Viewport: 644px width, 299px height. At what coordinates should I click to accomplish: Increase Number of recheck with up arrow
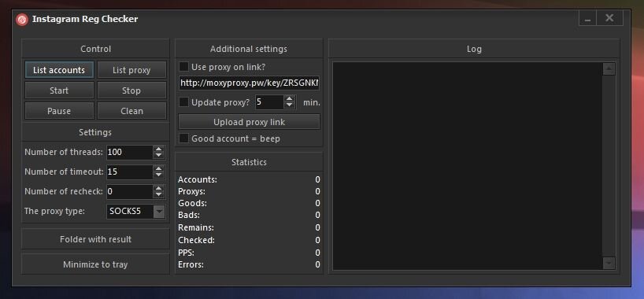click(158, 189)
